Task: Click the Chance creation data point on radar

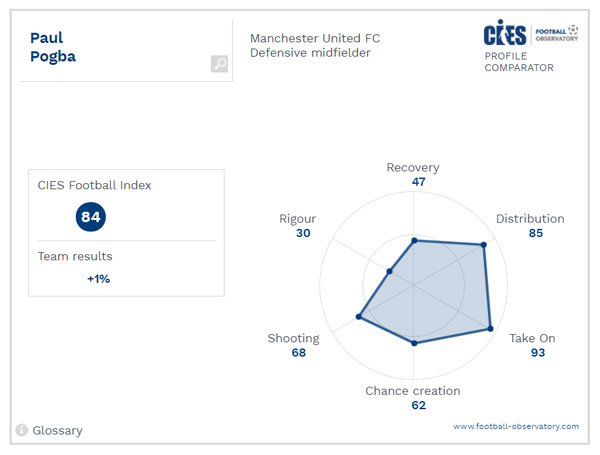Action: click(x=413, y=343)
